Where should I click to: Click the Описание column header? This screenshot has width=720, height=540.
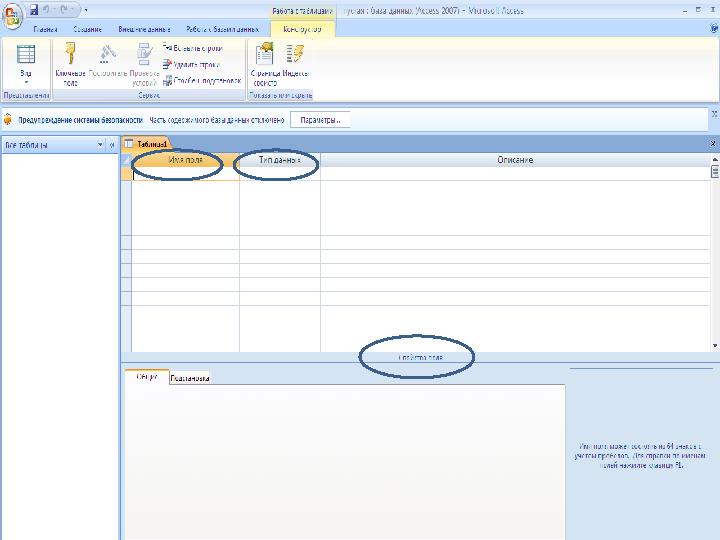point(515,160)
